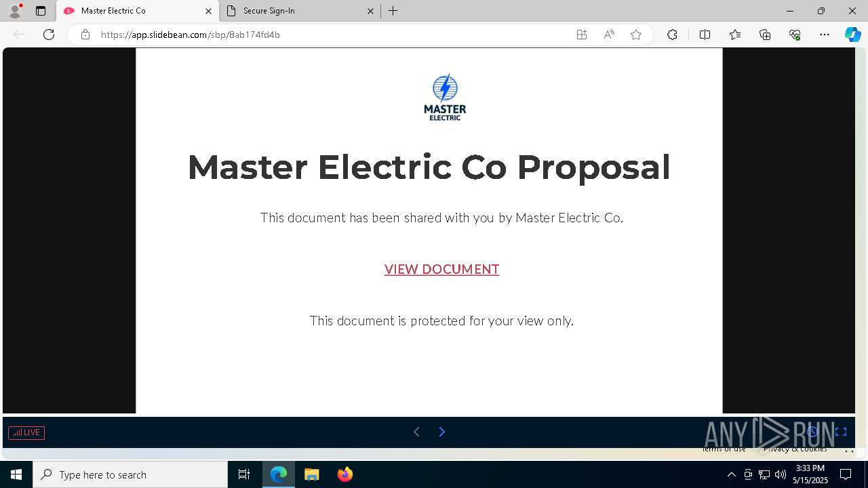This screenshot has width=868, height=488.
Task: View site information lock icon
Action: click(85, 35)
